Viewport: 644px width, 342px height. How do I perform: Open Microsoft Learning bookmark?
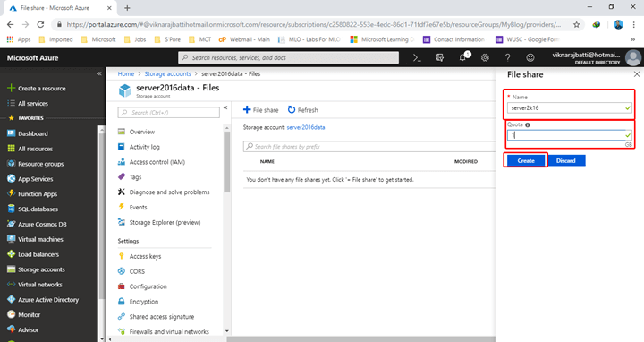(382, 39)
